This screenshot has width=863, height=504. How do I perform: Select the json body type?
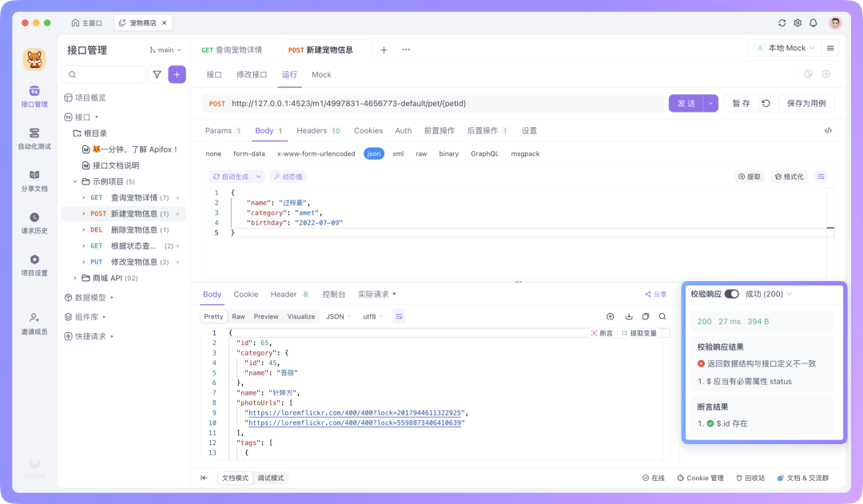click(x=374, y=153)
